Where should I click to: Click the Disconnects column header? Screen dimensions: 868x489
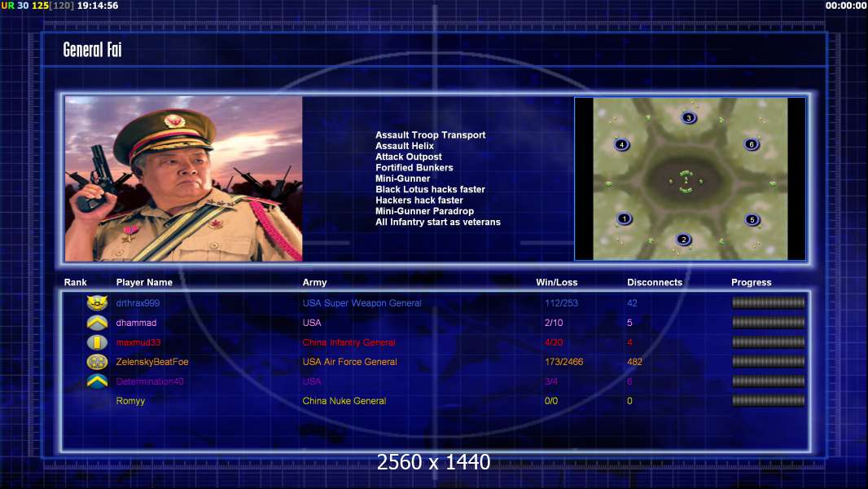(x=655, y=282)
